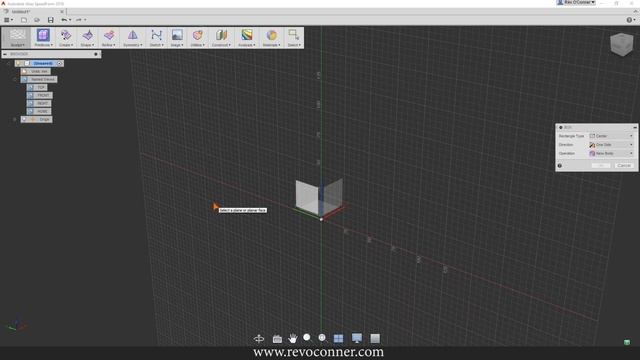
Task: Collapse the Unsaved root tree node
Action: tap(8, 63)
